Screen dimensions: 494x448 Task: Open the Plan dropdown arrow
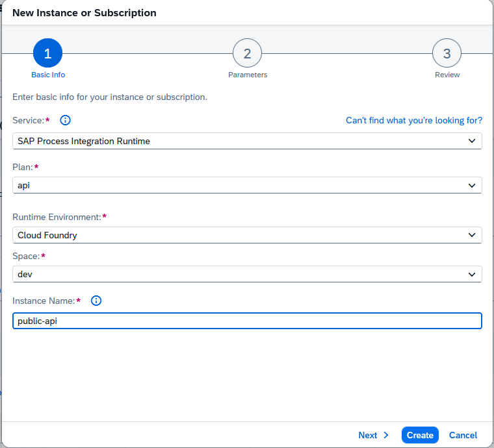[472, 186]
